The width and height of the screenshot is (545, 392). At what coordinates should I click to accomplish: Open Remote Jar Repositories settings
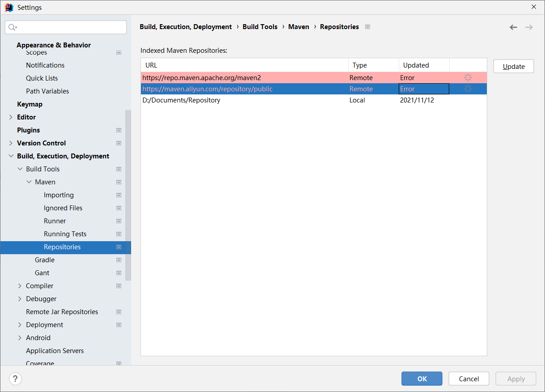coord(62,312)
